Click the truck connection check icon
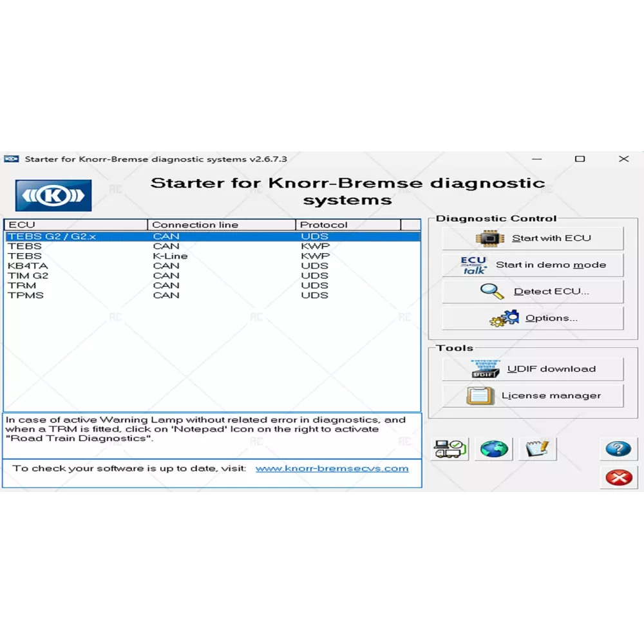Viewport: 644px width, 644px height. click(x=450, y=449)
